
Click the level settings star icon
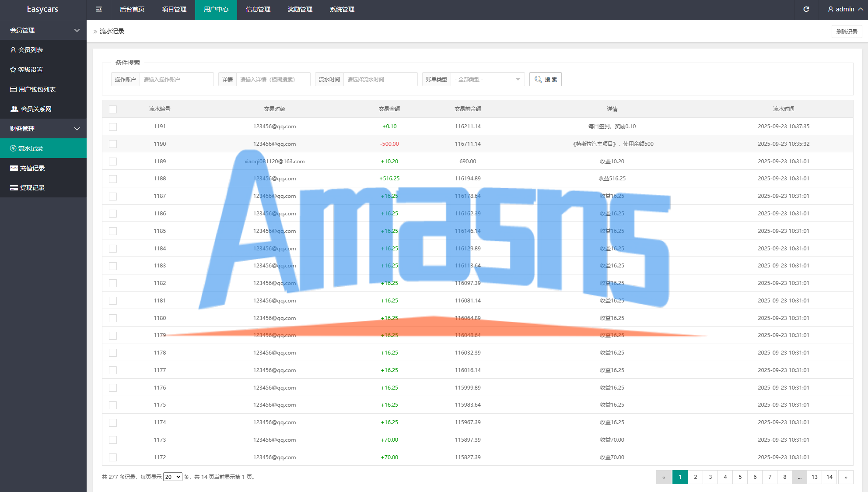tap(13, 70)
